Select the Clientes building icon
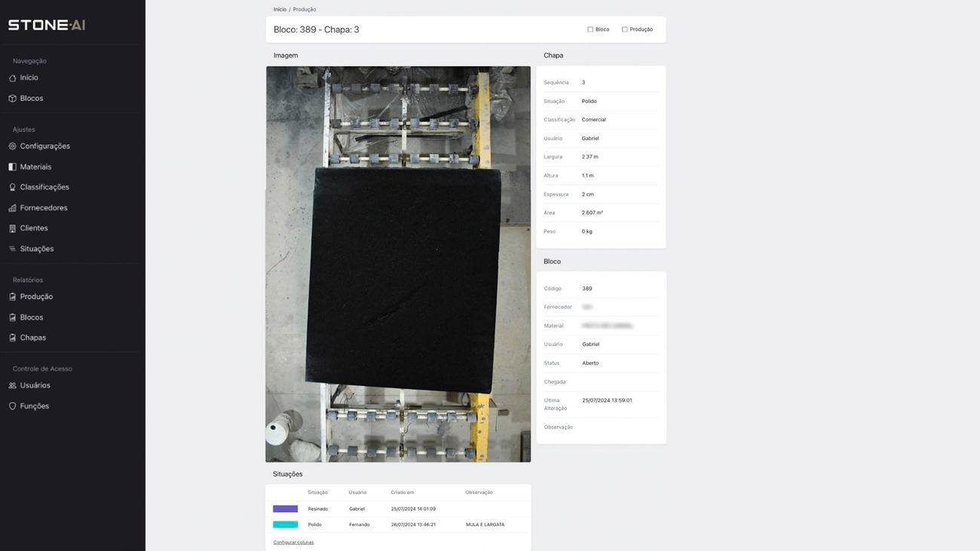Image resolution: width=980 pixels, height=551 pixels. point(12,228)
